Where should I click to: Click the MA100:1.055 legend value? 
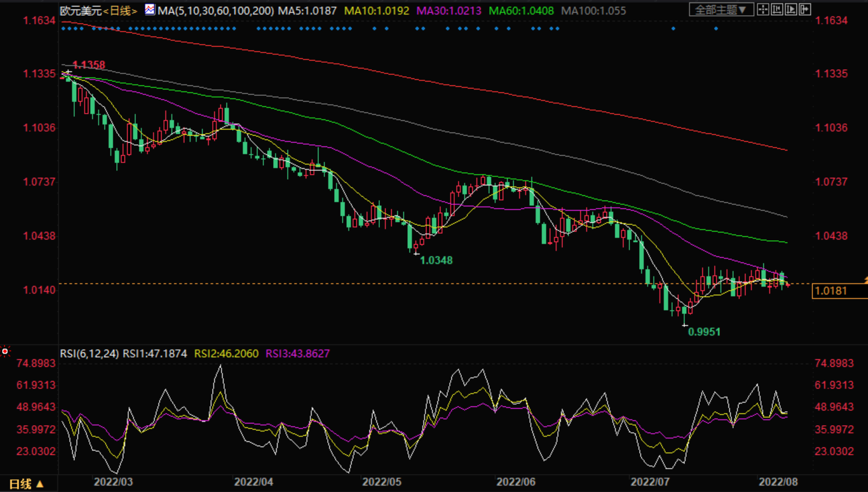tap(593, 10)
